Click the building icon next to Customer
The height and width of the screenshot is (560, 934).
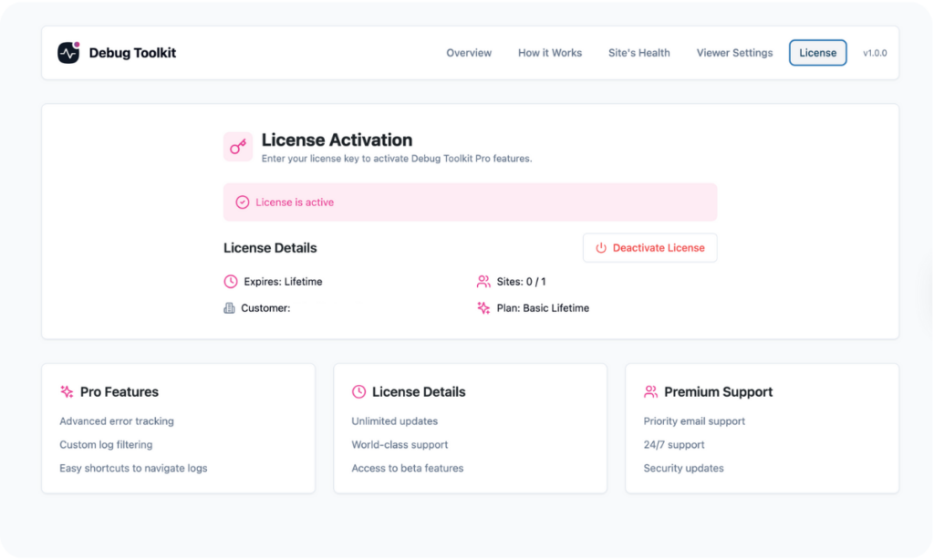230,307
